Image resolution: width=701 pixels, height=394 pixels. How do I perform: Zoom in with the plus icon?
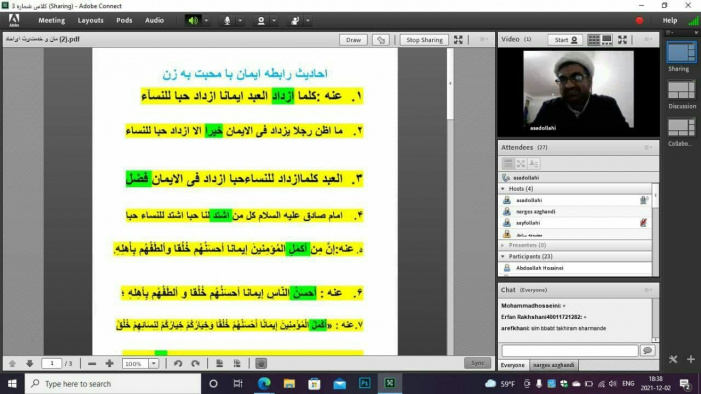pyautogui.click(x=110, y=364)
